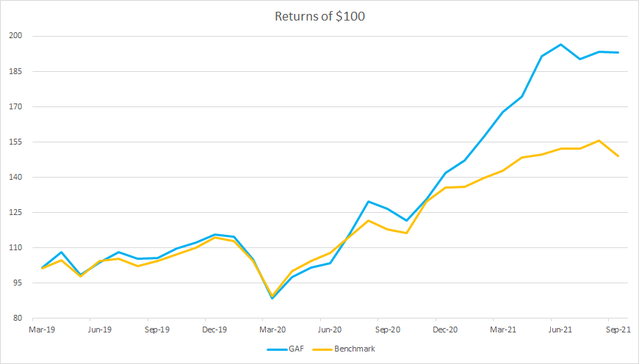Click the GAF line's highest peak
Image resolution: width=639 pixels, height=364 pixels.
(560, 45)
